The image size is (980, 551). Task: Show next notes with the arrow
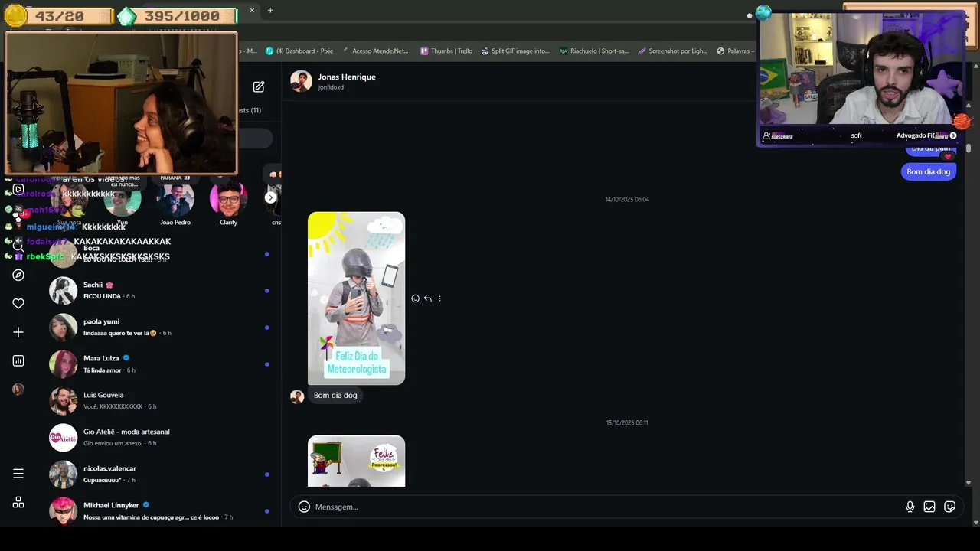[270, 197]
